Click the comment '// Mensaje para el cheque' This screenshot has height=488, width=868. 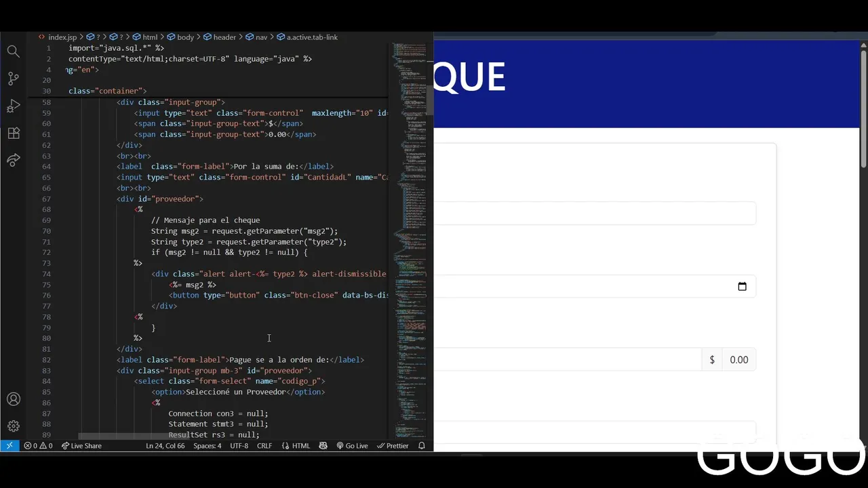[205, 220]
